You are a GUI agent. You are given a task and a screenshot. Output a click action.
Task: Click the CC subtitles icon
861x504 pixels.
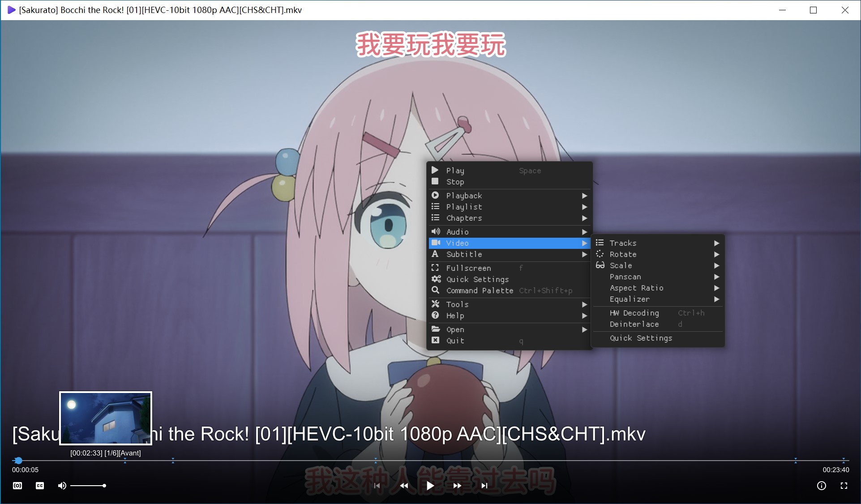coord(40,486)
